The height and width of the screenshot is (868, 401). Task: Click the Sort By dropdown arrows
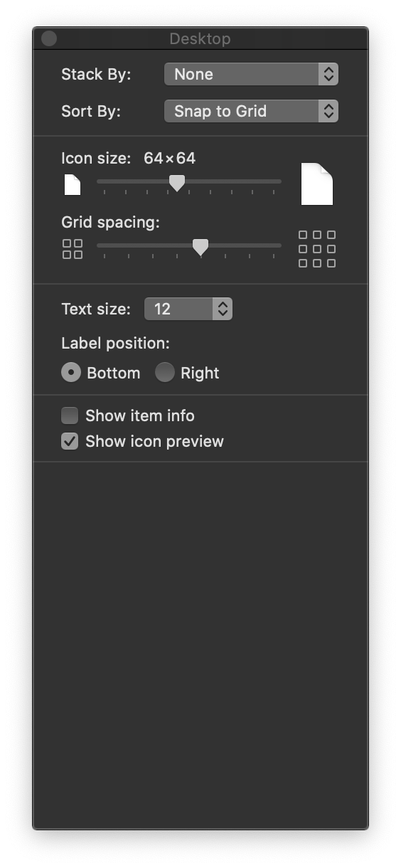click(328, 111)
